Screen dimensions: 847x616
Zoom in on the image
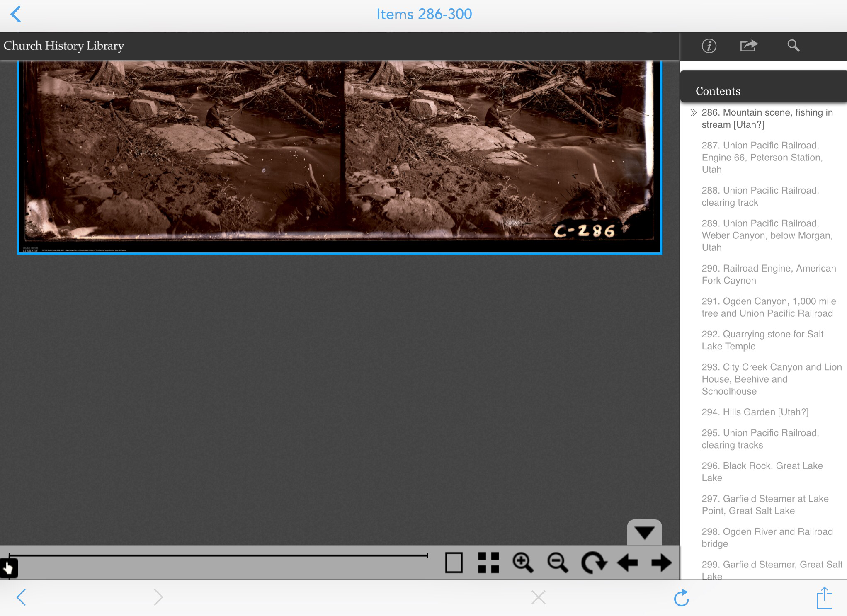523,563
